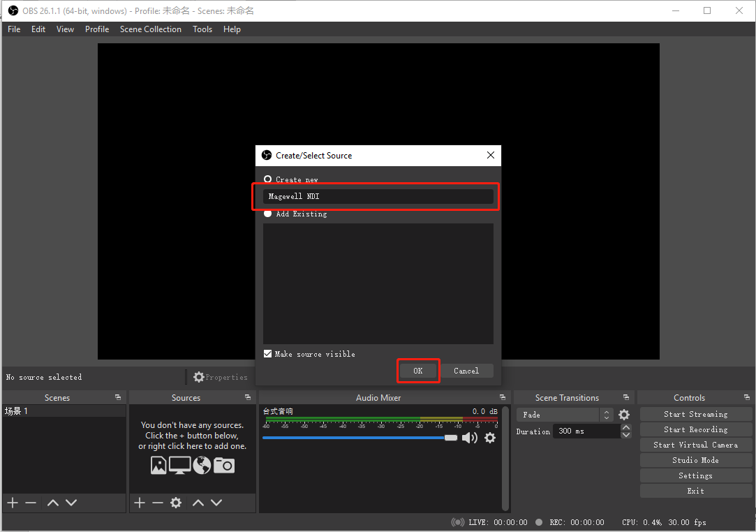The width and height of the screenshot is (756, 532).
Task: Add a Display Capture via the monitor icon
Action: [x=179, y=464]
